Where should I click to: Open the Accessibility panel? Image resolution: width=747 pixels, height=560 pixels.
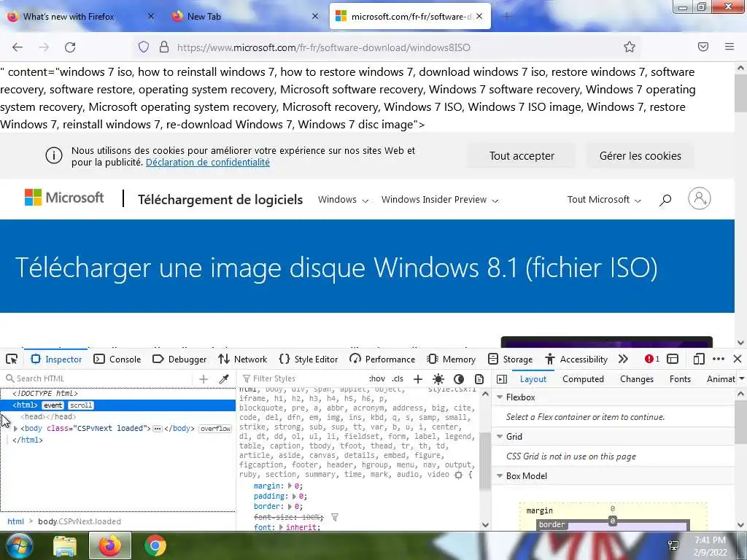tap(576, 359)
